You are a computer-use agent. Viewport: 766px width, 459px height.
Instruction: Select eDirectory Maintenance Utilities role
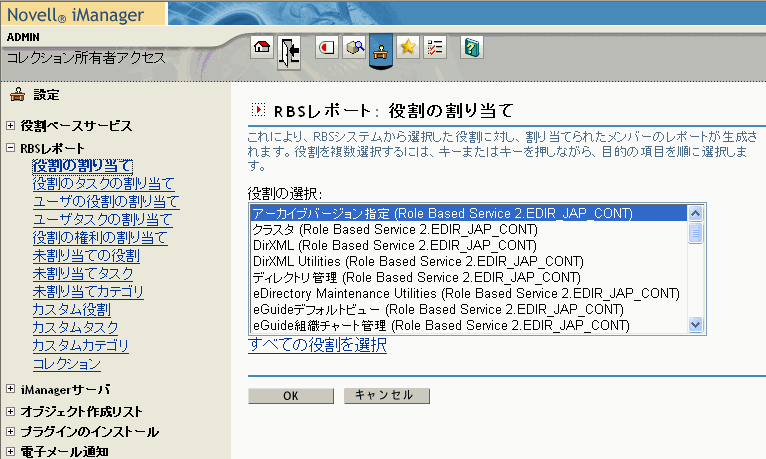468,293
